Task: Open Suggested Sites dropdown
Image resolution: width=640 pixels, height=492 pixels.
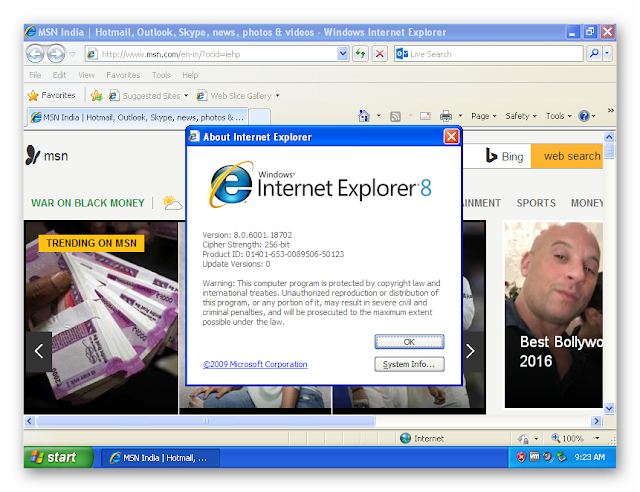Action: [x=148, y=96]
